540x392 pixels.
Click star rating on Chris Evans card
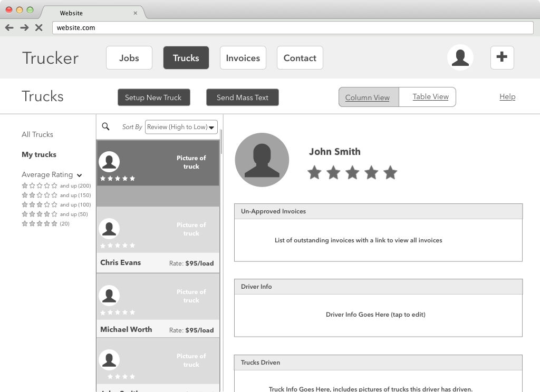point(118,246)
